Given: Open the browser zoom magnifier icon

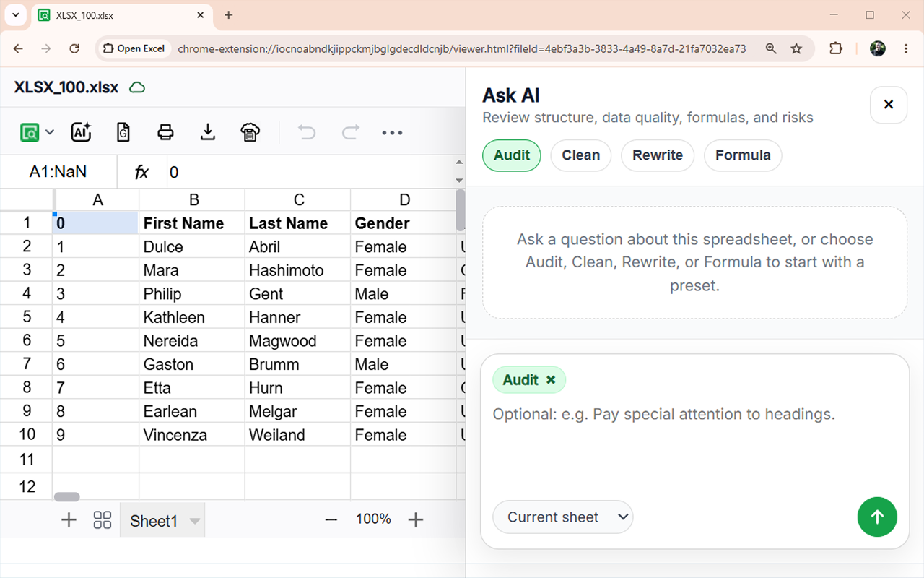Looking at the screenshot, I should (771, 48).
